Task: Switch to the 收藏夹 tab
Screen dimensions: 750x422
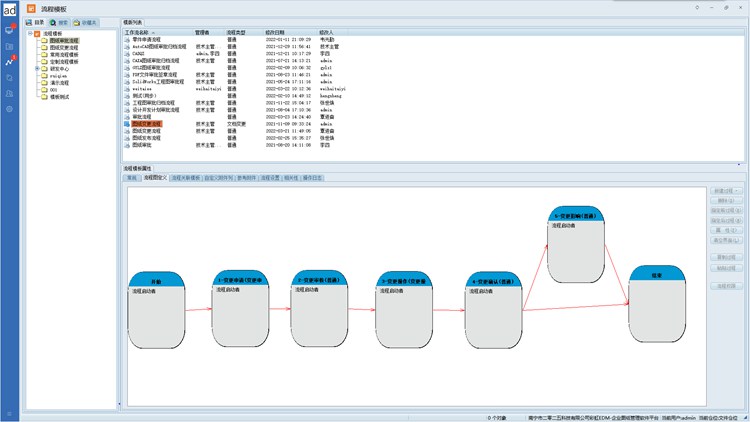Action: point(86,21)
